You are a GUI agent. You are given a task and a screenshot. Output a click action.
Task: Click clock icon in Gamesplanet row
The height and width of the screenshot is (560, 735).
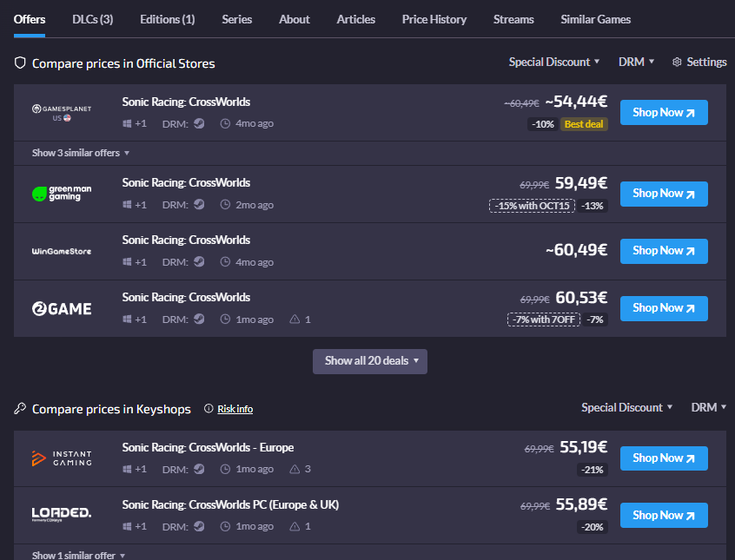pos(226,123)
